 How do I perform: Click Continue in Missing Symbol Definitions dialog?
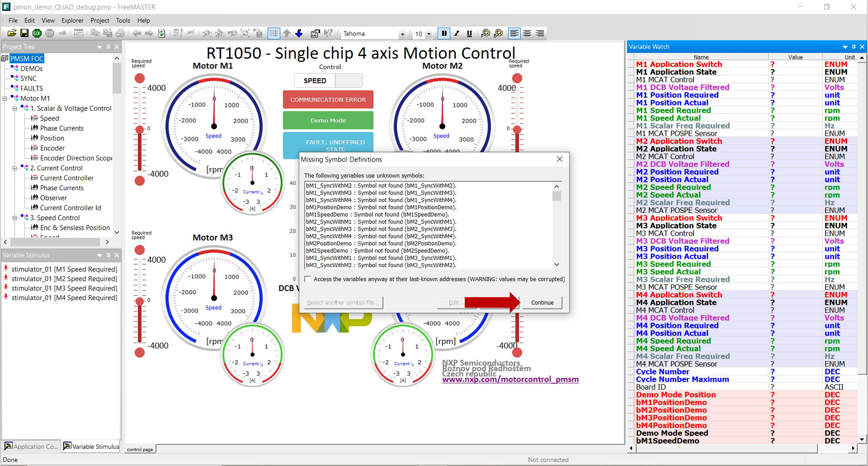[542, 303]
